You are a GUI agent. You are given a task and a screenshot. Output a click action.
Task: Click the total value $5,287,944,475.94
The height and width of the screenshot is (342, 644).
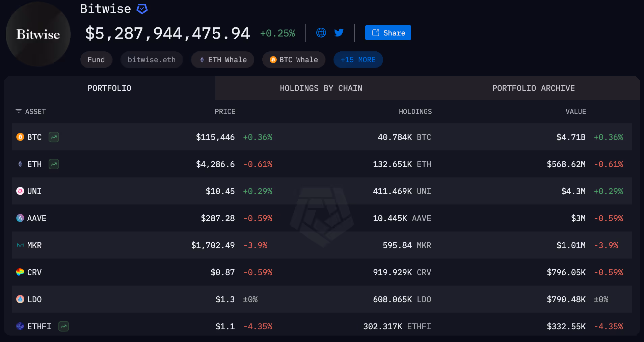168,33
